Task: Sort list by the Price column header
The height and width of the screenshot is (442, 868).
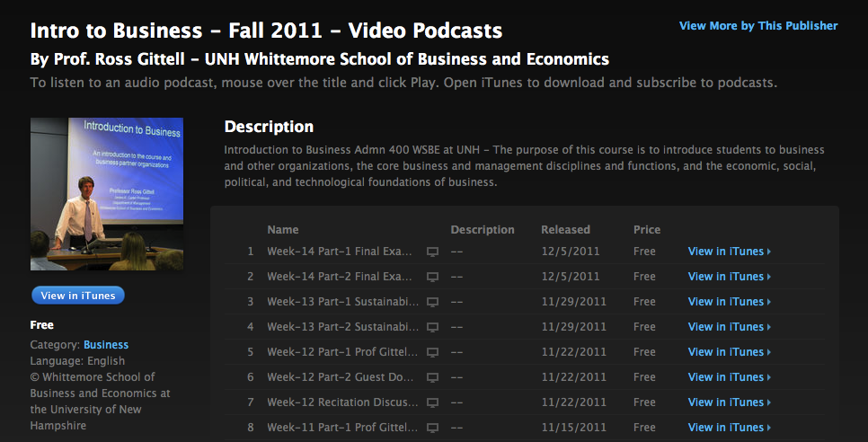Action: (646, 230)
